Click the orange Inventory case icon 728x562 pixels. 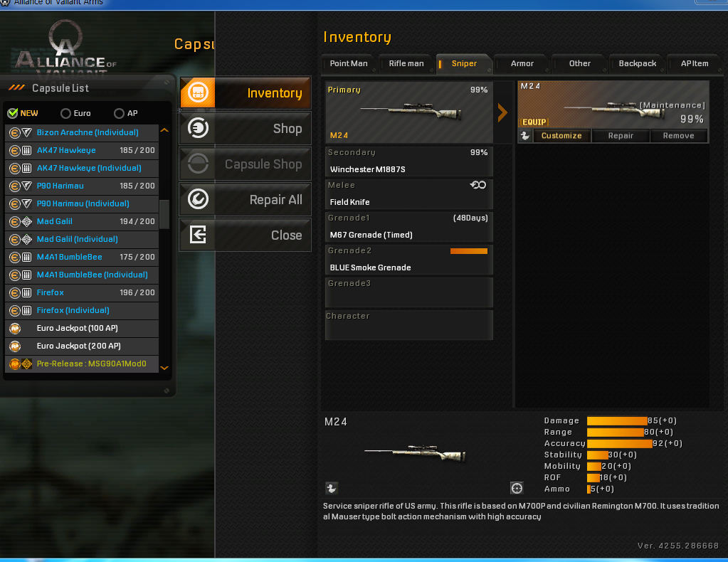click(x=198, y=92)
